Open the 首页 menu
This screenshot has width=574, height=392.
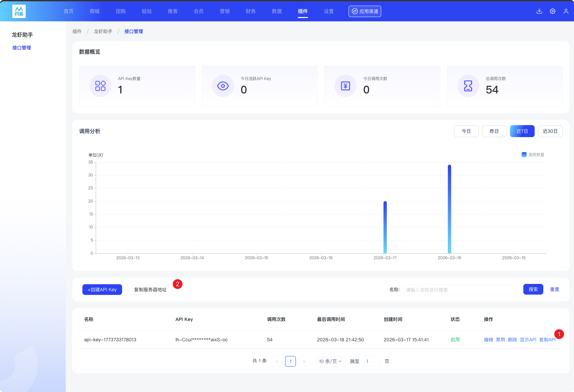pyautogui.click(x=69, y=11)
